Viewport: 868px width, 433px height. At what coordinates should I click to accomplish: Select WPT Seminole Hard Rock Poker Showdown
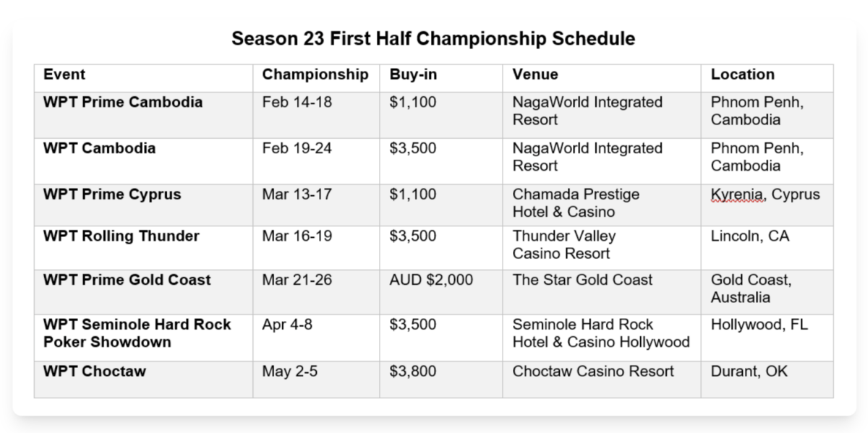tap(137, 333)
